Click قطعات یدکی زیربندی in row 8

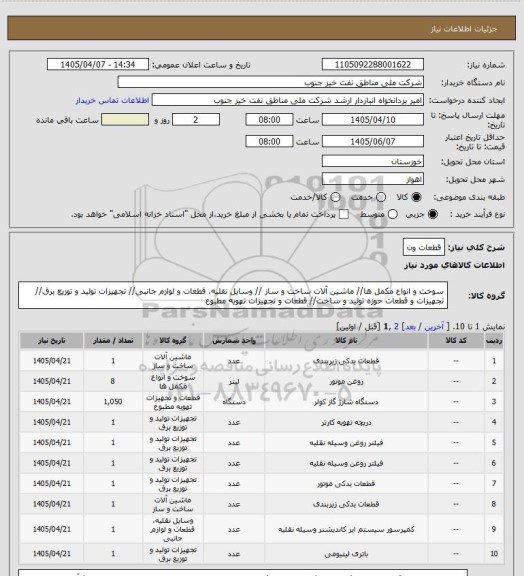[346, 504]
